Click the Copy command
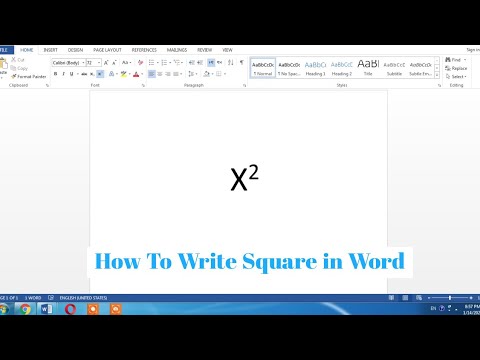 (19, 68)
